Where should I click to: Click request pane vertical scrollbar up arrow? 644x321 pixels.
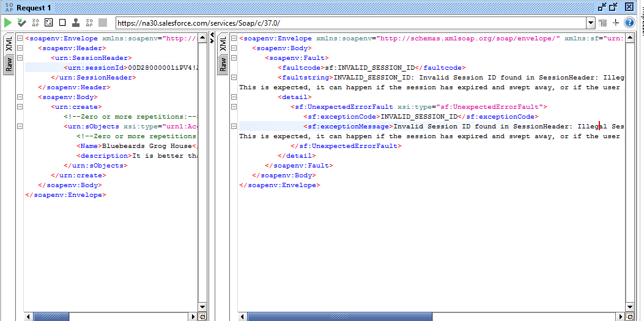202,37
